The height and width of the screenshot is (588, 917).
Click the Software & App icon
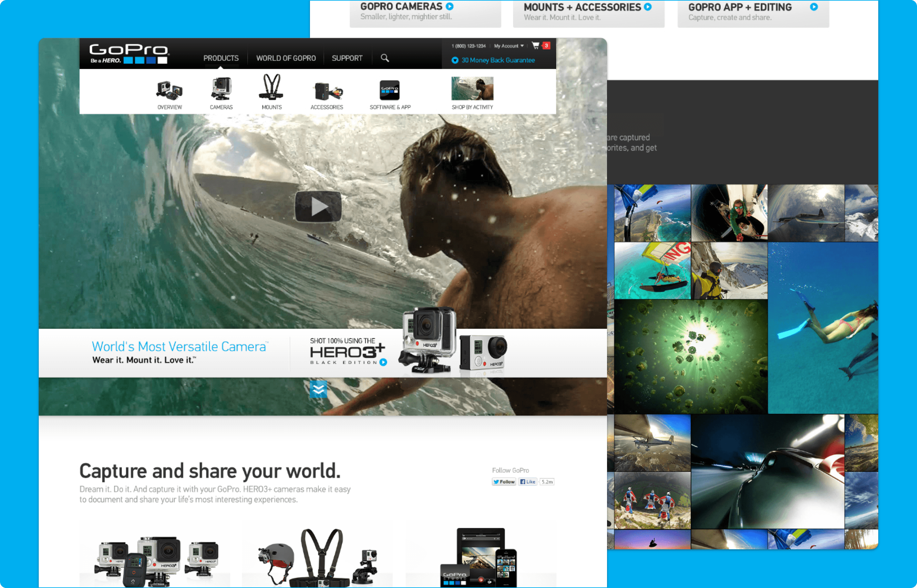389,90
